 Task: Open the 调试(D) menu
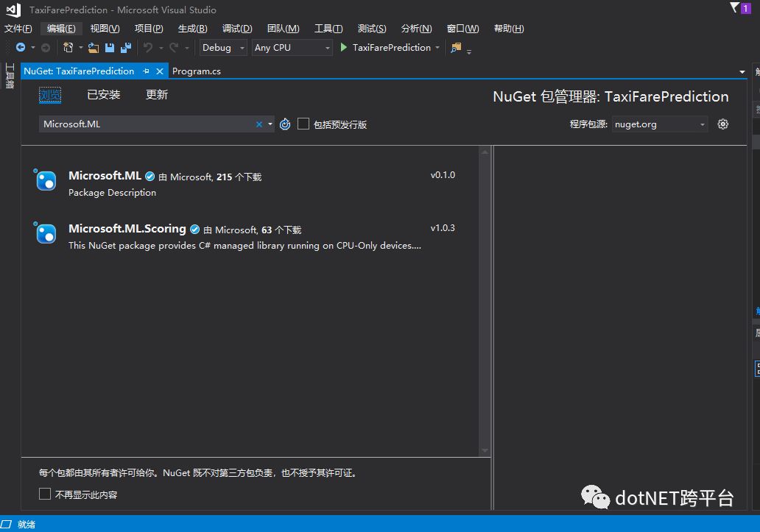237,29
